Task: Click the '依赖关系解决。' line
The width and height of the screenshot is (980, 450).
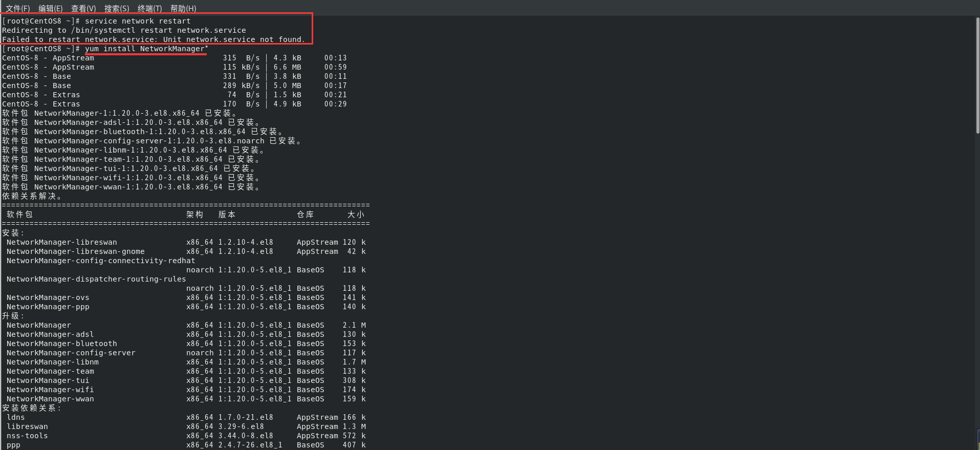Action: pos(32,196)
